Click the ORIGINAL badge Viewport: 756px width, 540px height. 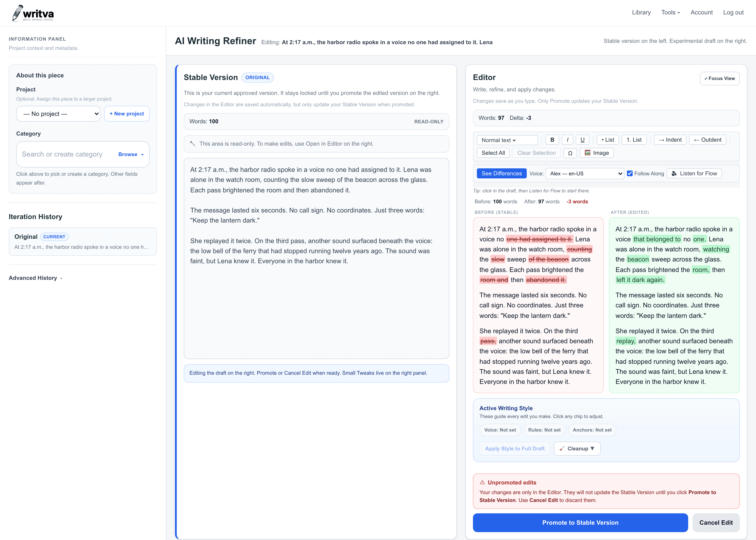click(257, 77)
